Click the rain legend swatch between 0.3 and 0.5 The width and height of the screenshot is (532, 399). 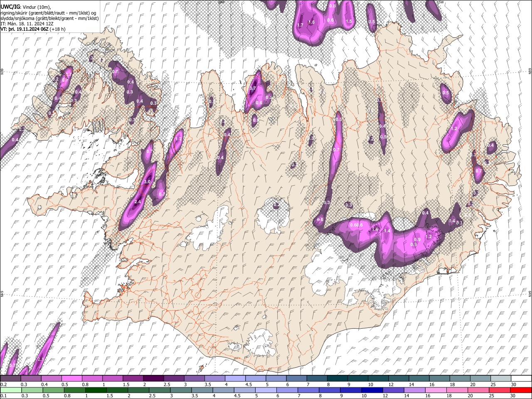point(32,390)
